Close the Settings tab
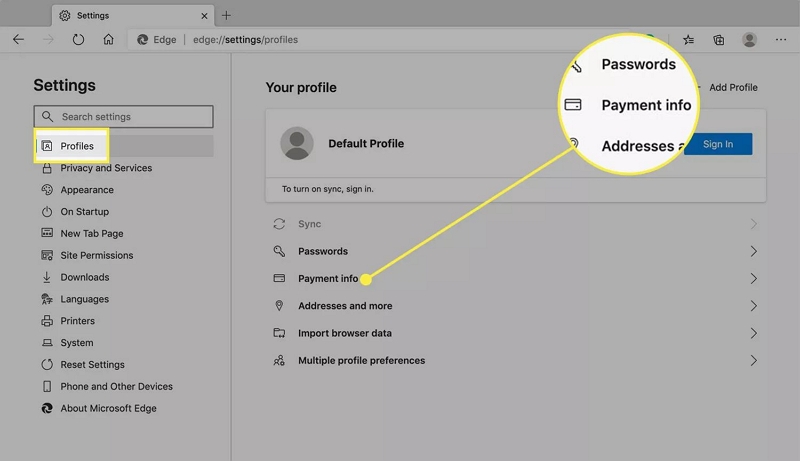This screenshot has width=800, height=461. point(204,16)
